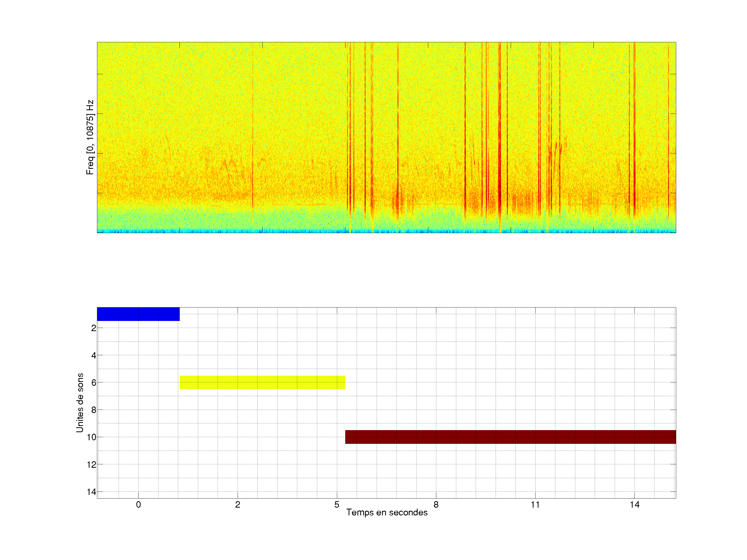
Task: Click the blue sound unit bar
Action: (x=138, y=314)
